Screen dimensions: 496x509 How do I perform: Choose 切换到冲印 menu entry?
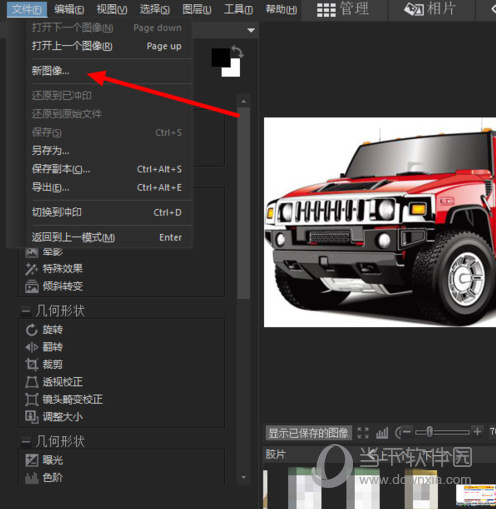tap(107, 212)
